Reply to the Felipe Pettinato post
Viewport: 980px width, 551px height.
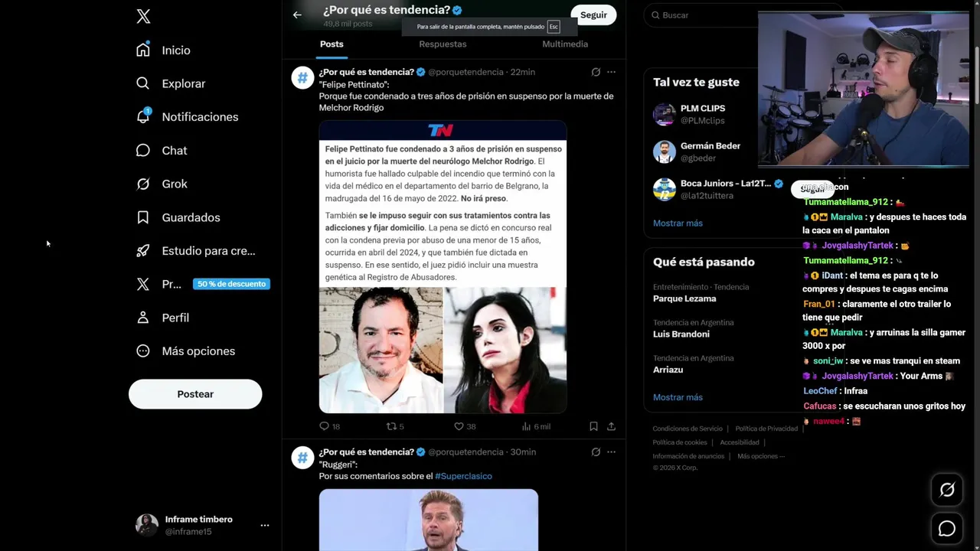[x=329, y=426]
